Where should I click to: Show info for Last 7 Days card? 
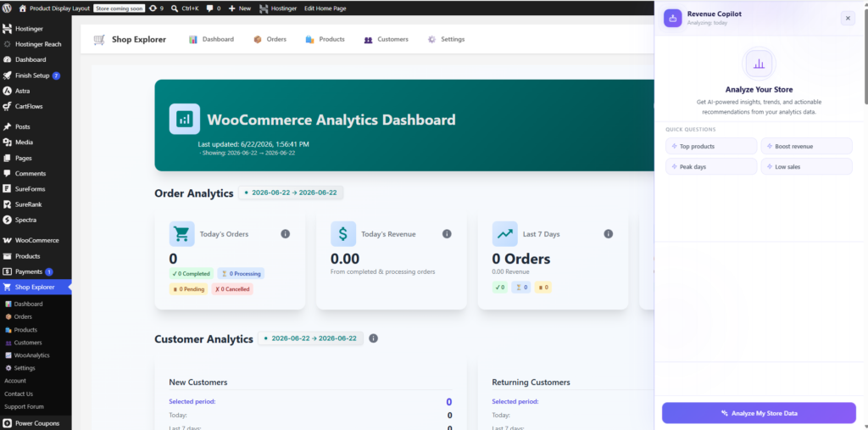(608, 234)
